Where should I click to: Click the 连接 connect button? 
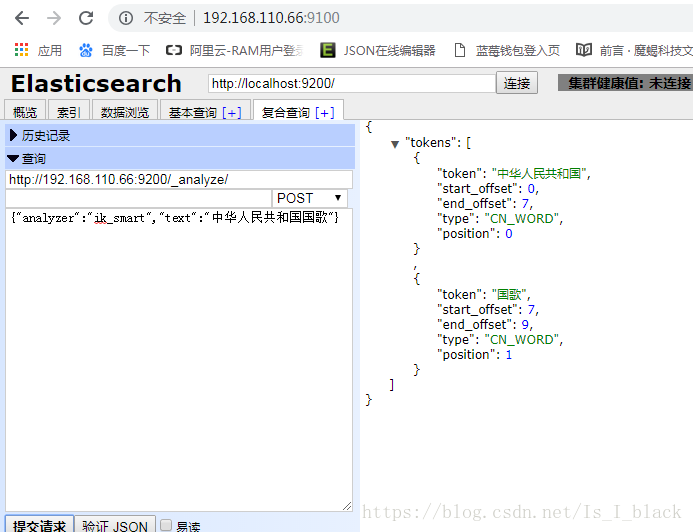pos(517,83)
